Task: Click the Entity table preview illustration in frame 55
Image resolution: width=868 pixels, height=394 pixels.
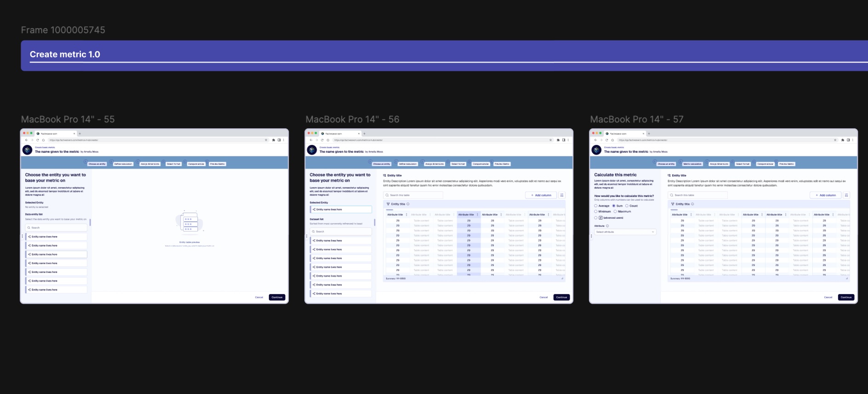Action: 189,222
